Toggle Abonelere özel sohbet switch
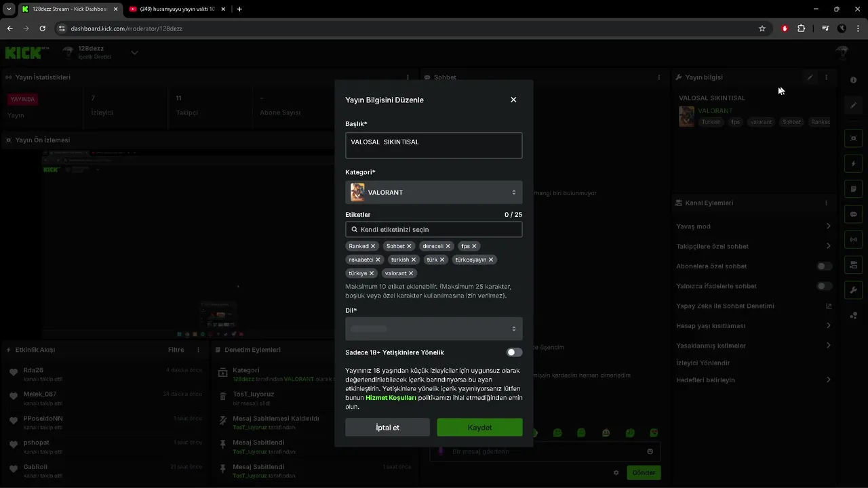This screenshot has width=868, height=488. tap(824, 266)
